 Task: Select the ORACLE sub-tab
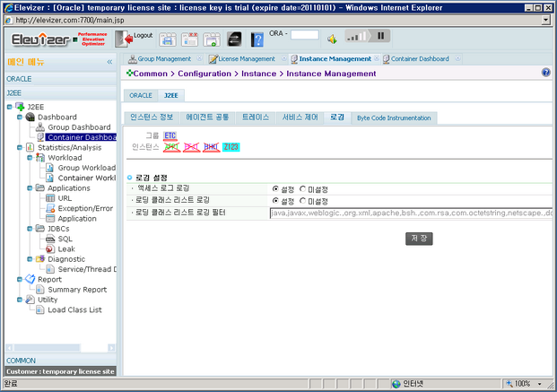point(141,96)
